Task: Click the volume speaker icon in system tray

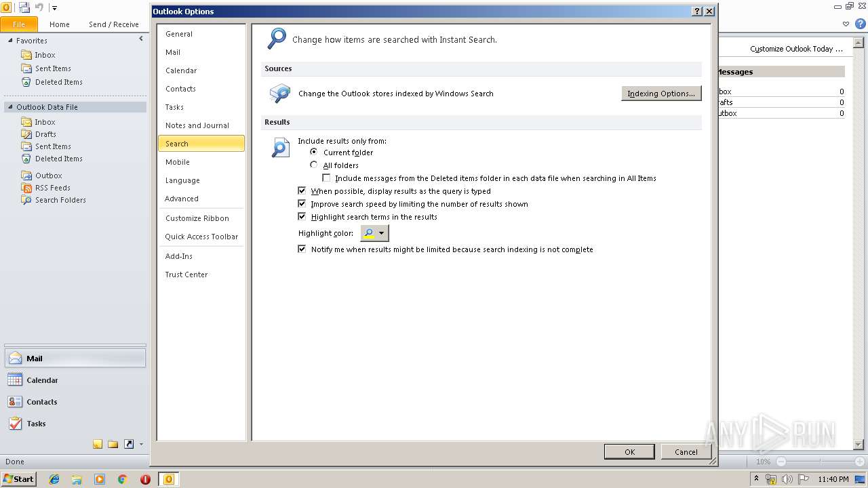Action: point(787,479)
